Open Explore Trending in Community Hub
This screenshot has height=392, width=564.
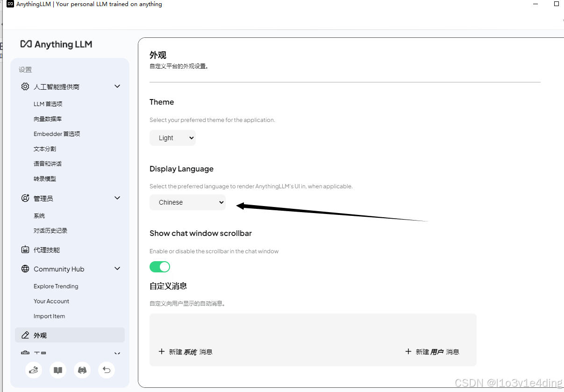56,286
